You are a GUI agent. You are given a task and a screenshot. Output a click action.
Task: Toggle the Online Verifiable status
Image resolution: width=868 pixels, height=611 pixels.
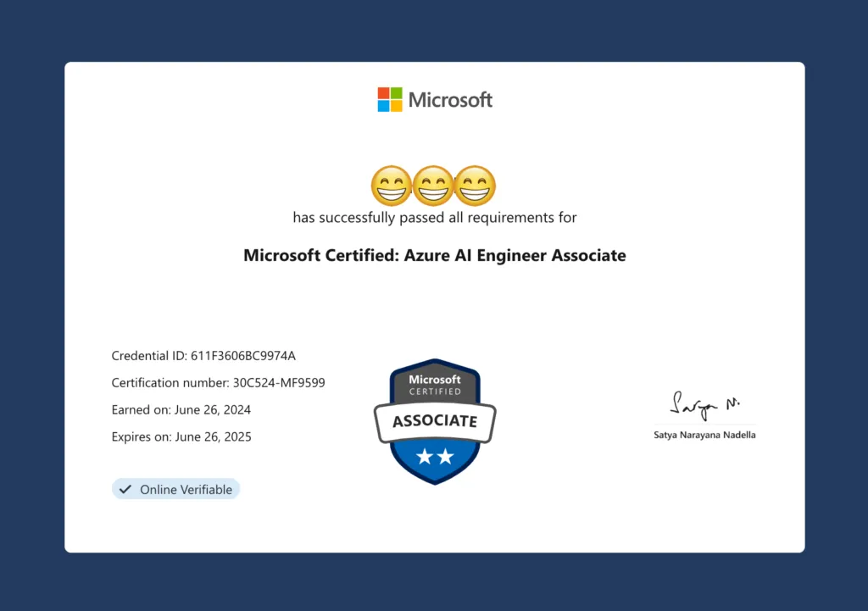[x=175, y=489]
